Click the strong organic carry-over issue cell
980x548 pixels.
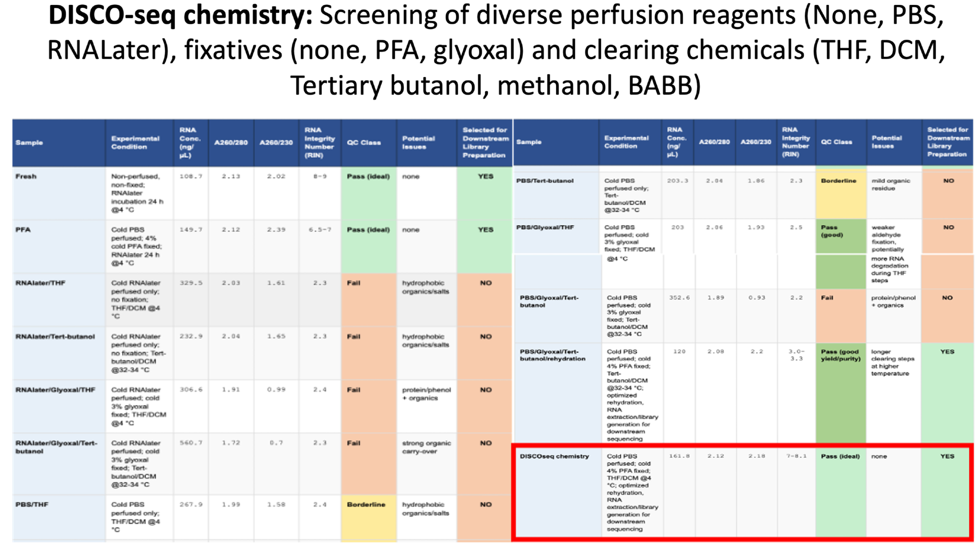tap(426, 447)
